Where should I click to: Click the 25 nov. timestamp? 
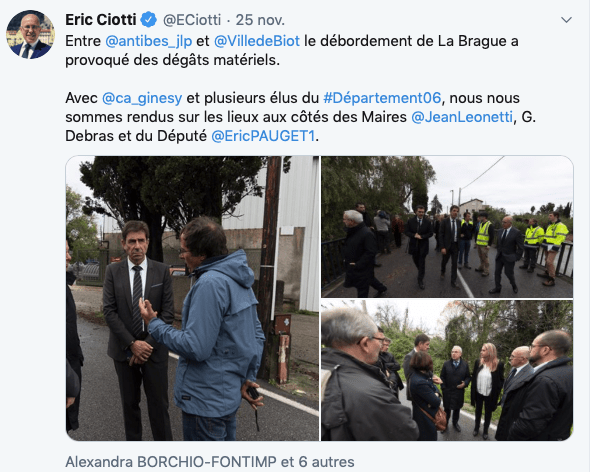point(260,20)
